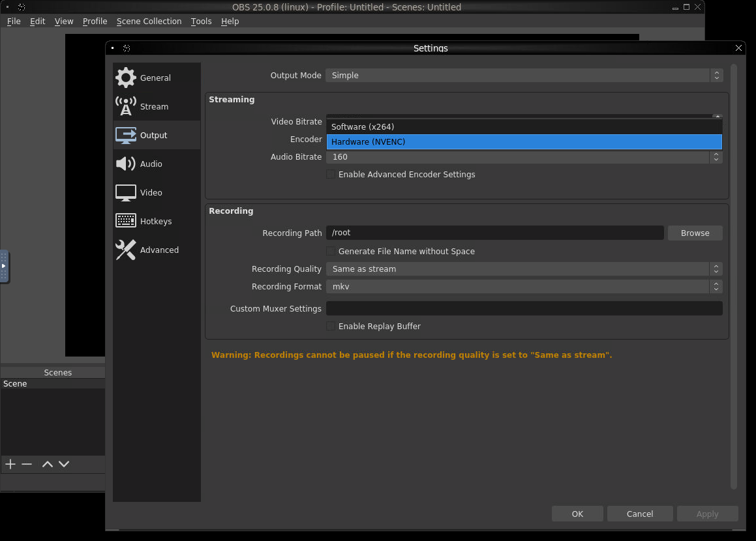
Task: Add a new scene with the plus icon
Action: click(x=10, y=463)
